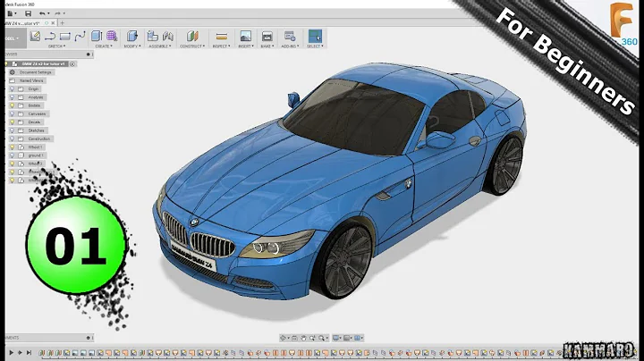This screenshot has height=361, width=644.
Task: Choose the Extrude tool in Create
Action: [97, 36]
